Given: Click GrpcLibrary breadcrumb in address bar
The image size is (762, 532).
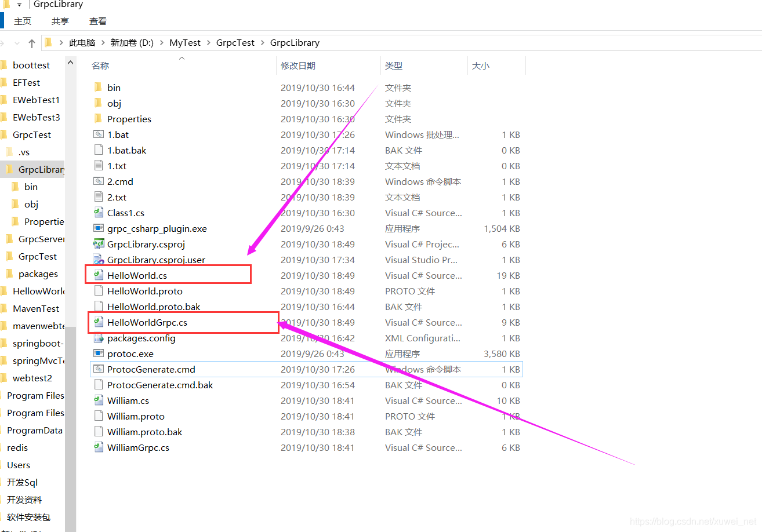Looking at the screenshot, I should (295, 43).
